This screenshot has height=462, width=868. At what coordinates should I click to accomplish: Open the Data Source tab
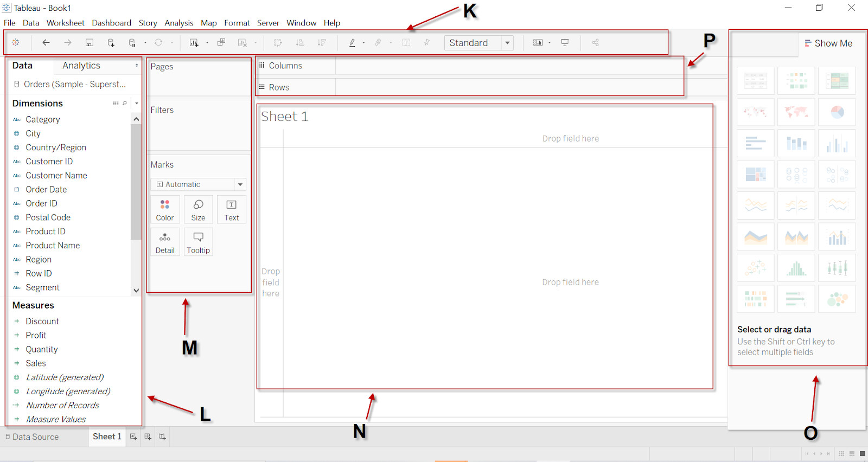coord(32,437)
